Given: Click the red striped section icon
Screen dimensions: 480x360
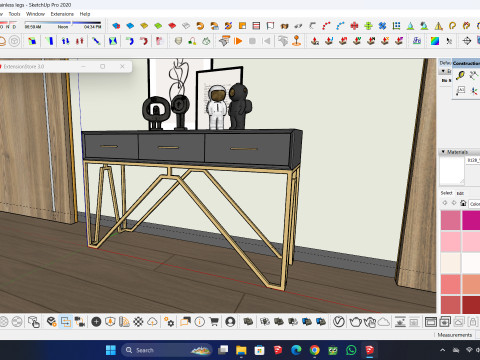Looking at the screenshot, I should click(x=256, y=26).
